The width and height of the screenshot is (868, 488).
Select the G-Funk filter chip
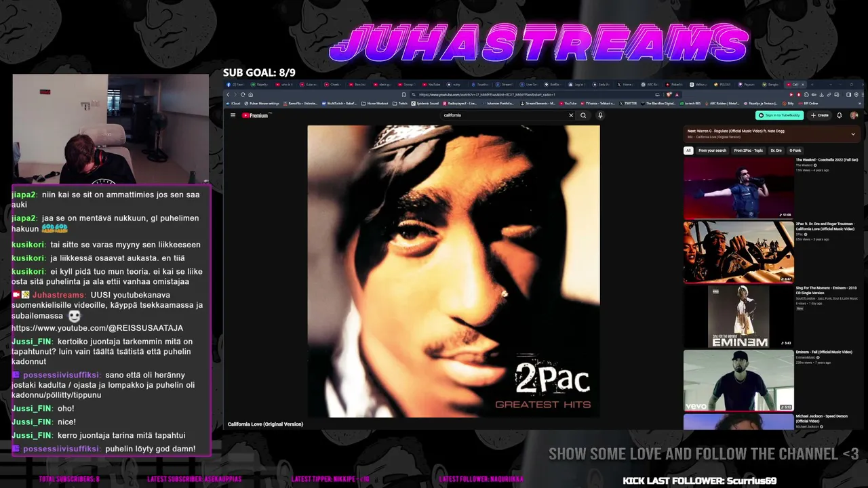tap(795, 150)
